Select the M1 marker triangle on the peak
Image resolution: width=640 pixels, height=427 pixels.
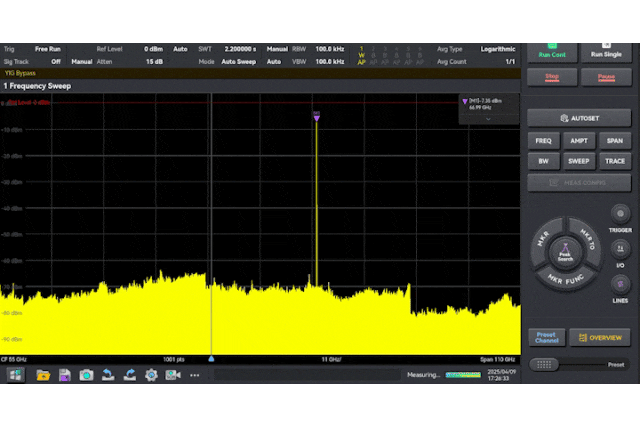pyautogui.click(x=316, y=116)
